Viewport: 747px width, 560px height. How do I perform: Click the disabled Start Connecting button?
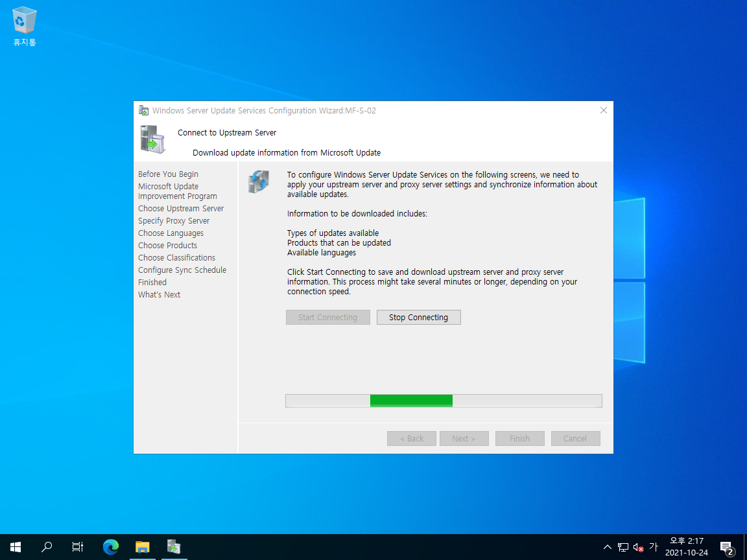pos(327,317)
